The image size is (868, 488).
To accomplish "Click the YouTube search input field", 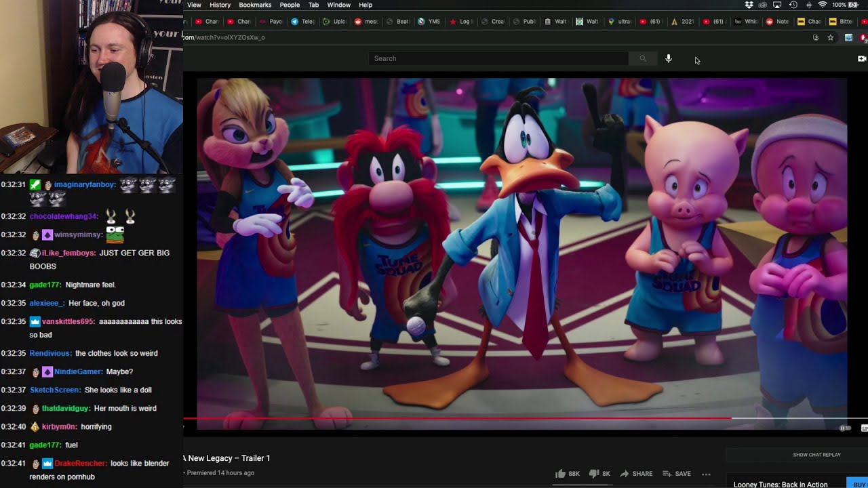I will tap(498, 58).
